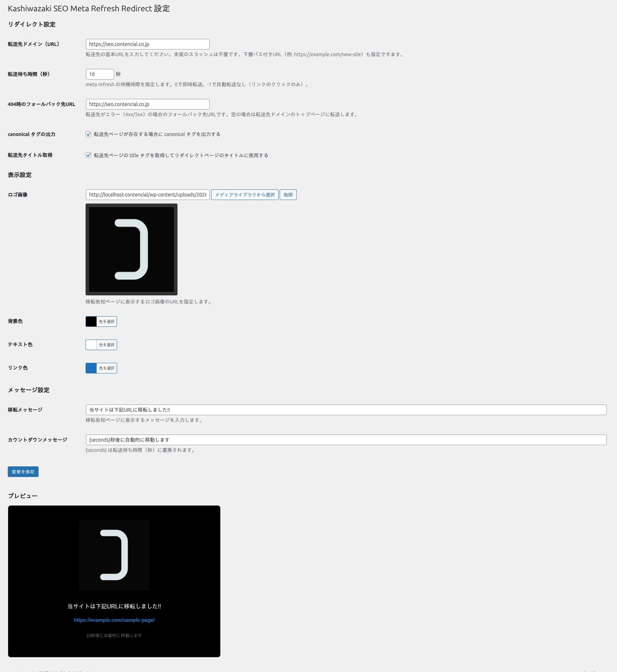The height and width of the screenshot is (672, 617).
Task: Uncheck the destination title tag fetch checkbox
Action: (x=88, y=155)
